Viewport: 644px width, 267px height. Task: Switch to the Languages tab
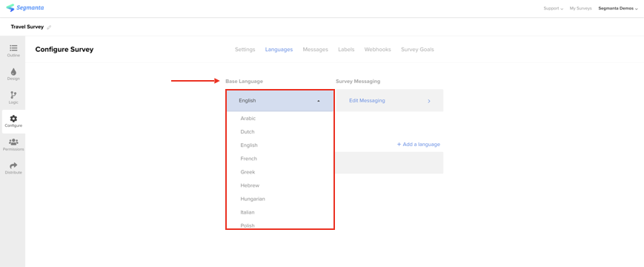pos(279,49)
